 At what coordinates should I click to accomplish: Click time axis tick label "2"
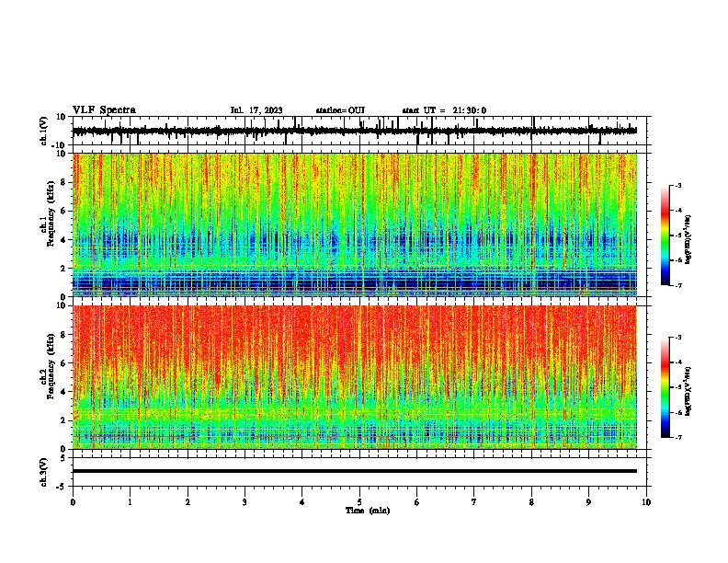(x=188, y=502)
